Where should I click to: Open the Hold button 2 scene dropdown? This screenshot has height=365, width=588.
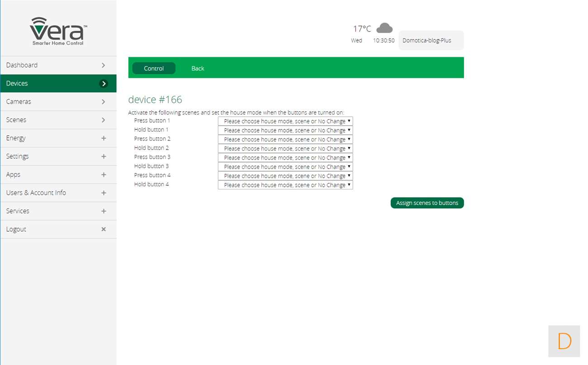pos(285,148)
